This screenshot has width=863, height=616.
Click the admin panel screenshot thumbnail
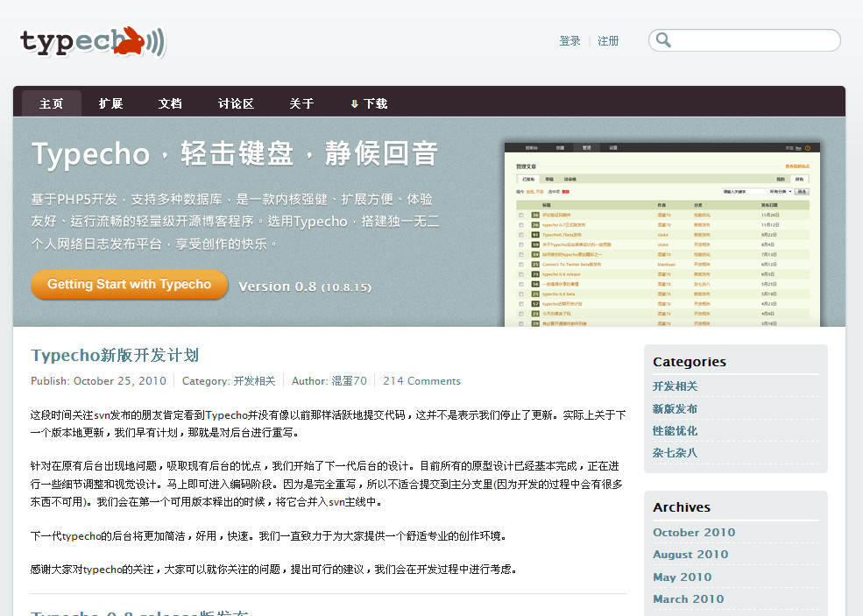[x=662, y=235]
